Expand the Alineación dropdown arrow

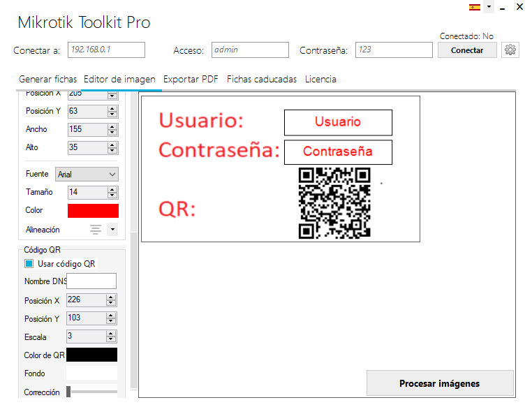(112, 230)
